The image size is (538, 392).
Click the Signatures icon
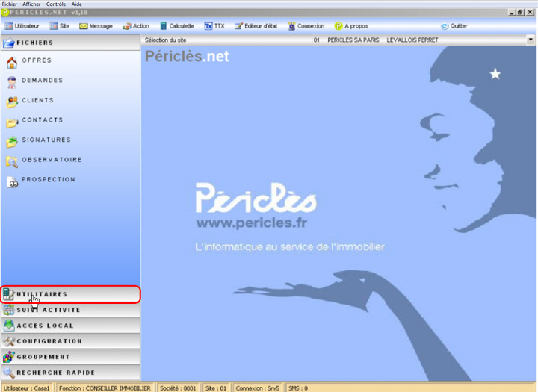12,141
